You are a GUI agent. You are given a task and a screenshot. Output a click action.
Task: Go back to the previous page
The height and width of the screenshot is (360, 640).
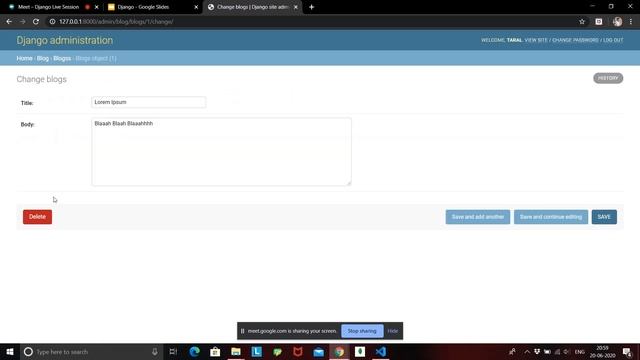(9, 22)
